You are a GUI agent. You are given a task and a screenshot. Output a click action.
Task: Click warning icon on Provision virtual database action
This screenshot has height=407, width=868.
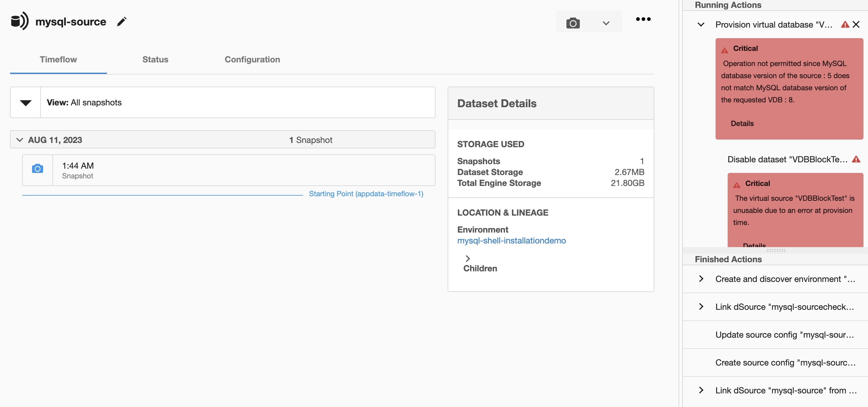point(845,24)
